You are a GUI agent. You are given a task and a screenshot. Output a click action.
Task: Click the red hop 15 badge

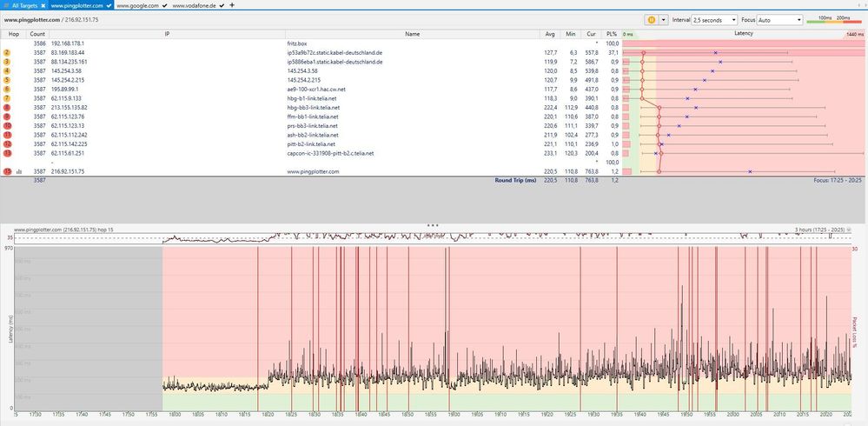coord(7,172)
